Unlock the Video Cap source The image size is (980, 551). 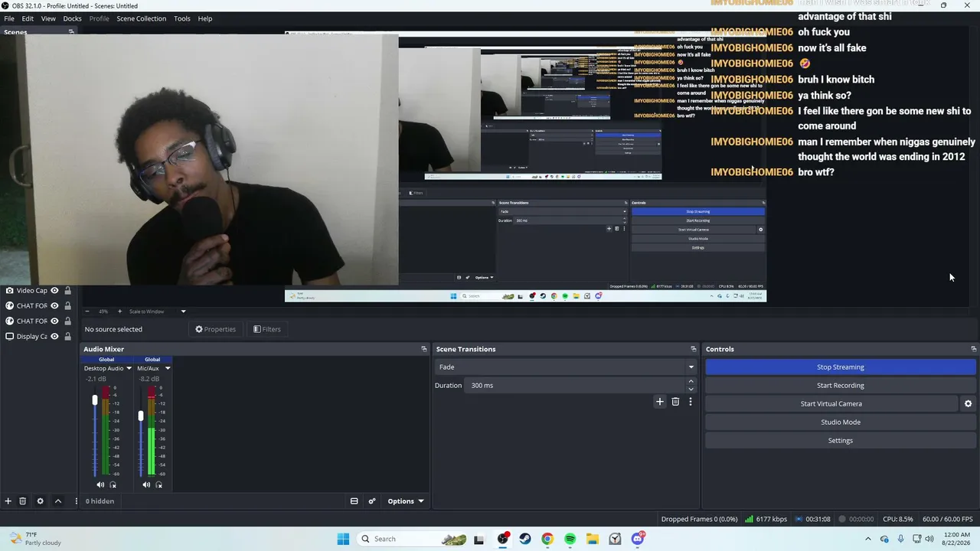click(67, 291)
